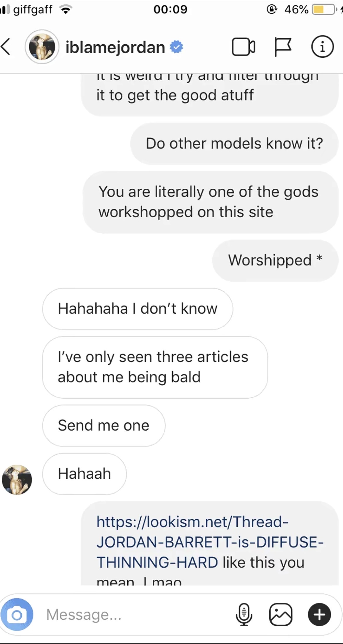Tap the flag icon in header

click(x=282, y=47)
